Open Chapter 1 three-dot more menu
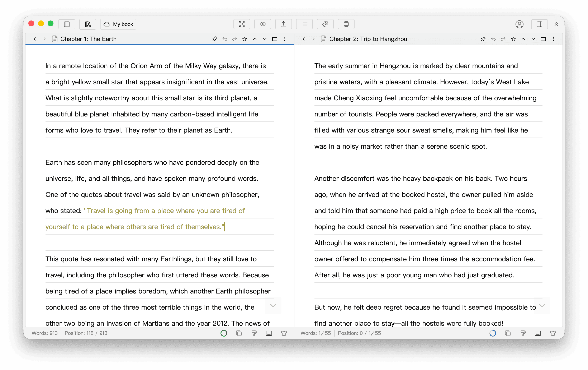The height and width of the screenshot is (370, 588). [285, 39]
